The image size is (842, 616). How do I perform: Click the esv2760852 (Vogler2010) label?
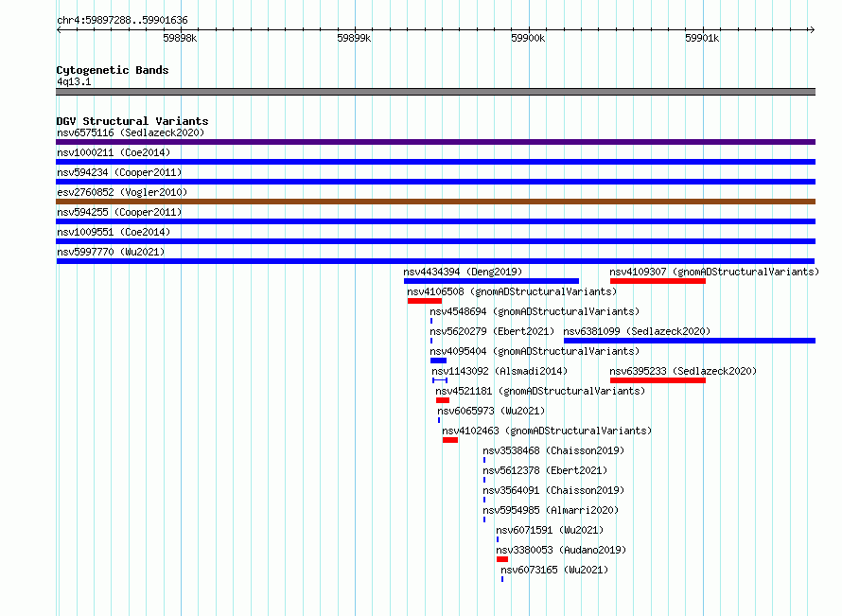point(122,192)
